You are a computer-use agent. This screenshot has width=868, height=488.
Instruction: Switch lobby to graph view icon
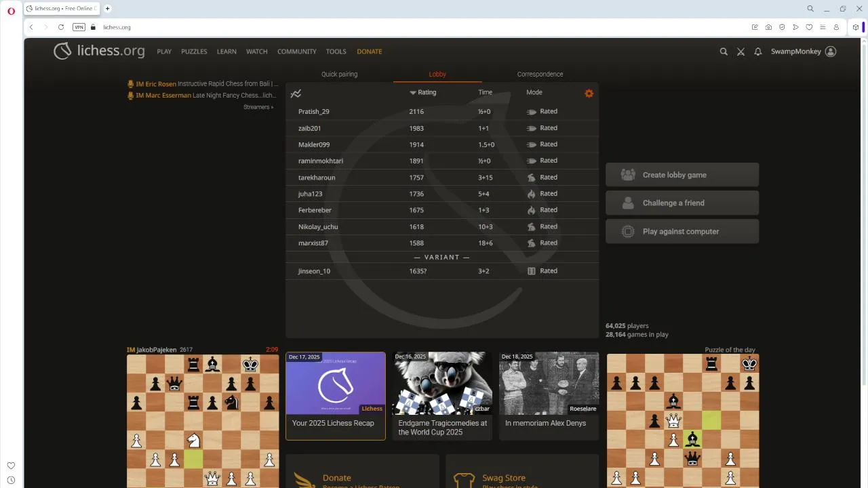[x=296, y=94]
